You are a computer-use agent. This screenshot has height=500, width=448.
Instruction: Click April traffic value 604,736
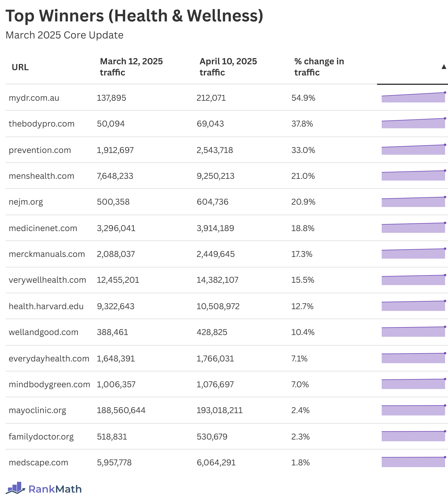coord(213,202)
